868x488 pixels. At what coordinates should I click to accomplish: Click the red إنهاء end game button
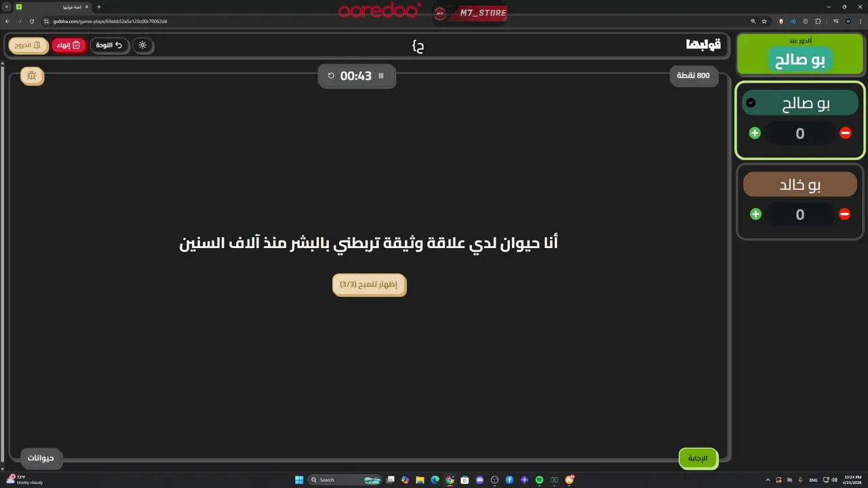click(x=68, y=45)
